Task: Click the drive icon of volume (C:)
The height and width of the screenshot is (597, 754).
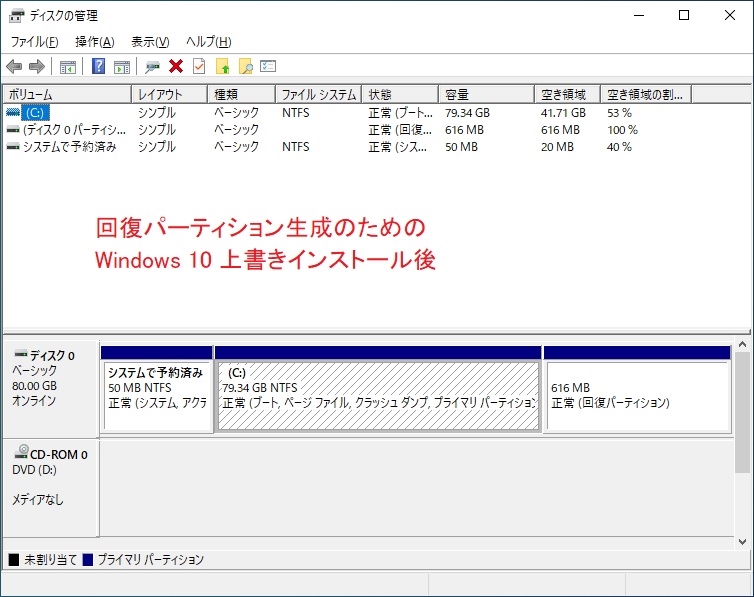Action: (13, 112)
